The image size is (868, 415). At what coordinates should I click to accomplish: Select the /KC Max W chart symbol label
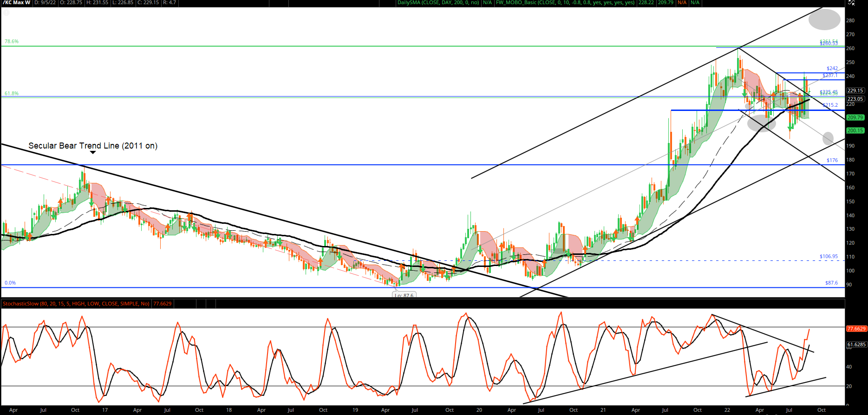[17, 3]
